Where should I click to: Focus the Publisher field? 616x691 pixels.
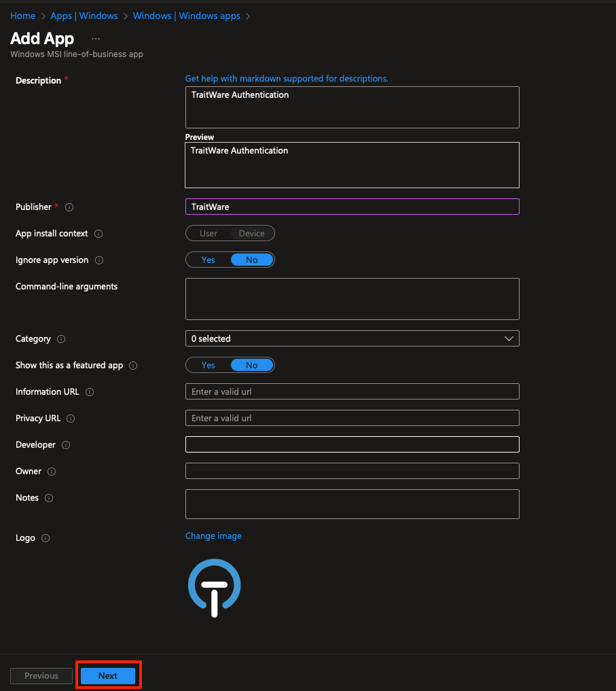click(x=352, y=207)
